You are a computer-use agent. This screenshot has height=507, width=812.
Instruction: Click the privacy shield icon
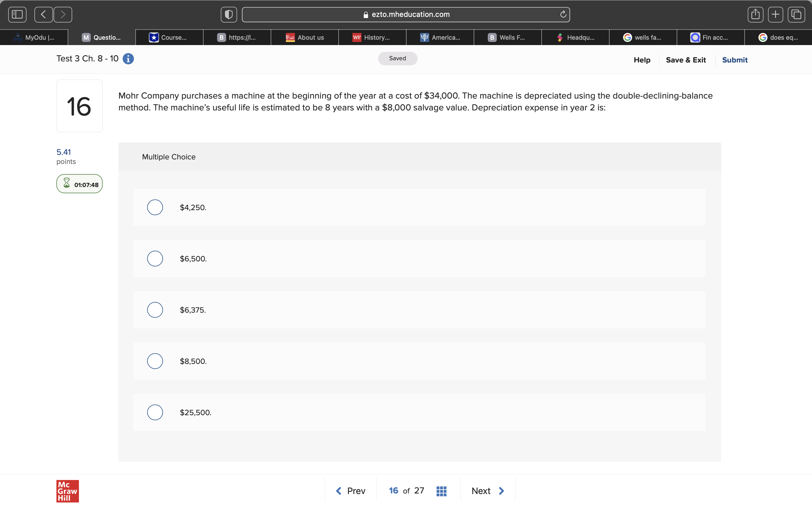(229, 14)
